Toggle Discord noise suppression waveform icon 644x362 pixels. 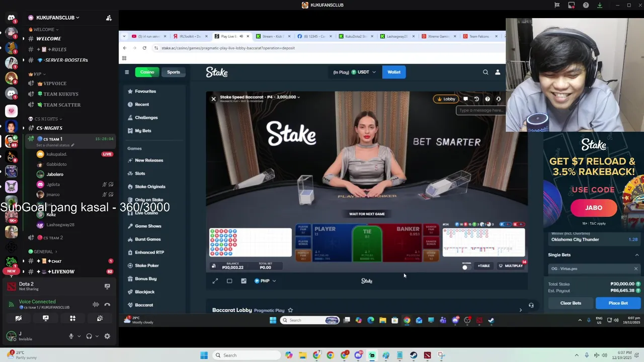click(96, 304)
